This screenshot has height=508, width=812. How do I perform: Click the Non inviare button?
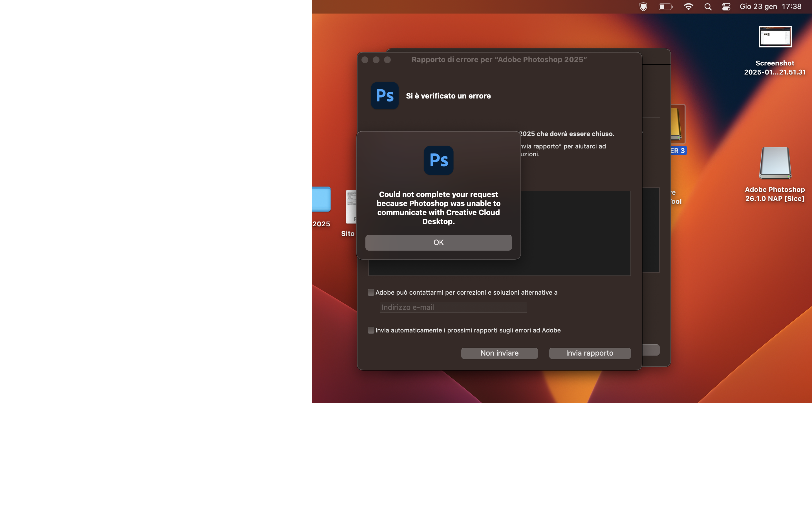point(499,353)
